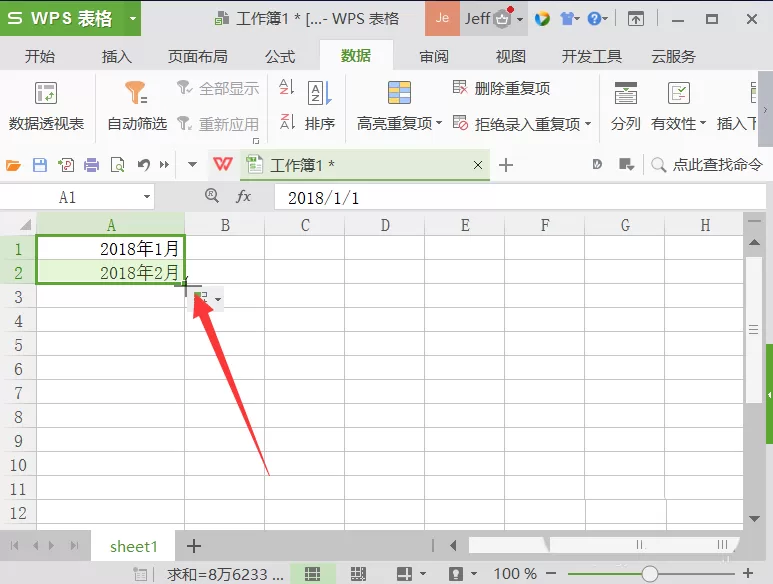Image resolution: width=773 pixels, height=584 pixels.
Task: Switch to 公式 tab
Action: pos(280,56)
